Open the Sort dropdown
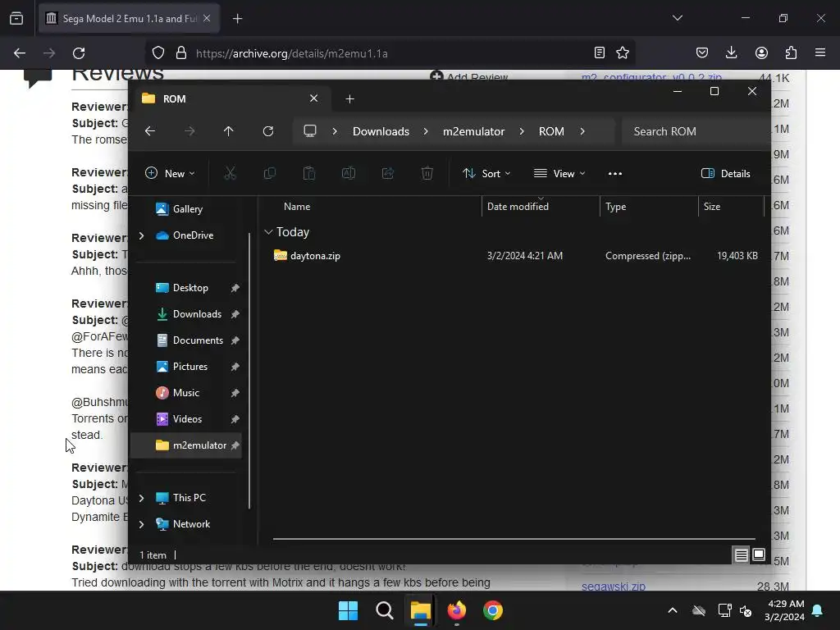 (x=486, y=174)
